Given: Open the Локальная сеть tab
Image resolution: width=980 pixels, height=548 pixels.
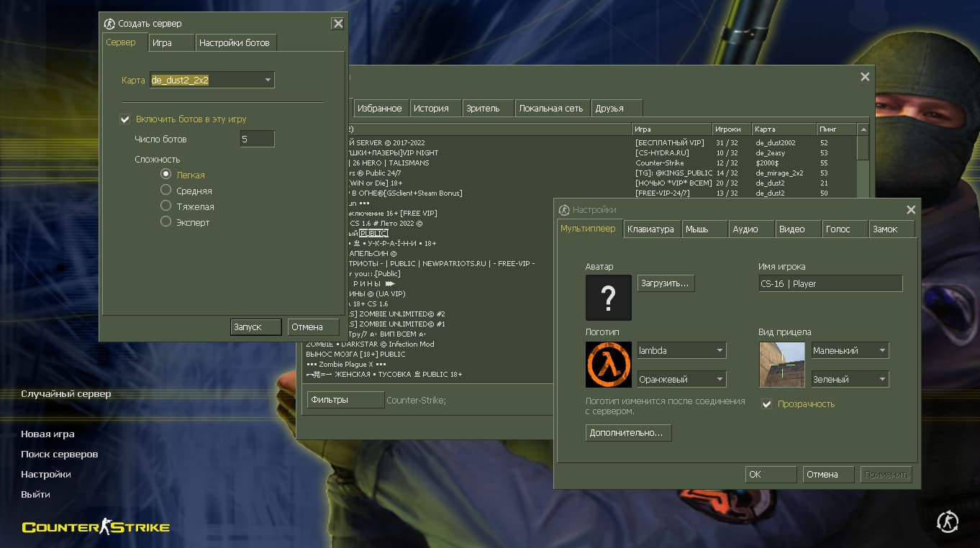Looking at the screenshot, I should [x=553, y=109].
